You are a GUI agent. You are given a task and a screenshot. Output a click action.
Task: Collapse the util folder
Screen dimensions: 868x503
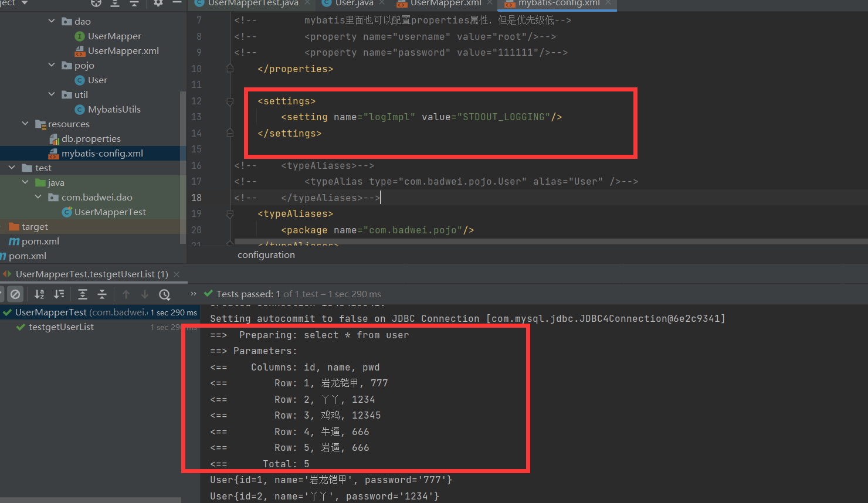52,94
